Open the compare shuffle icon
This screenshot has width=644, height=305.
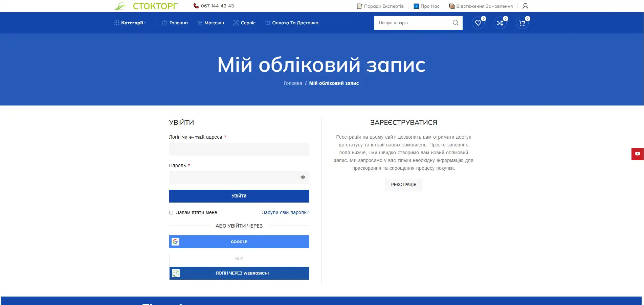(500, 23)
